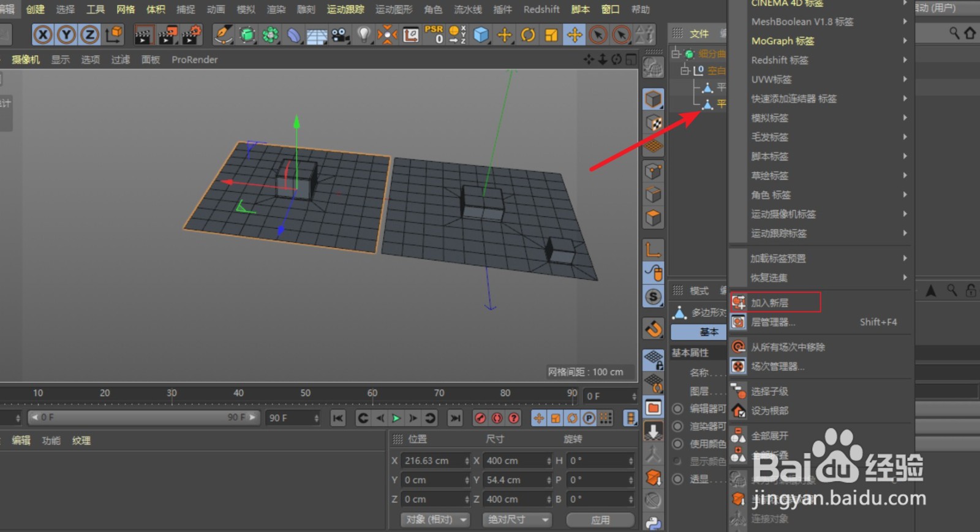This screenshot has height=532, width=980.
Task: Toggle position keyframe recording cross icon
Action: [x=539, y=418]
